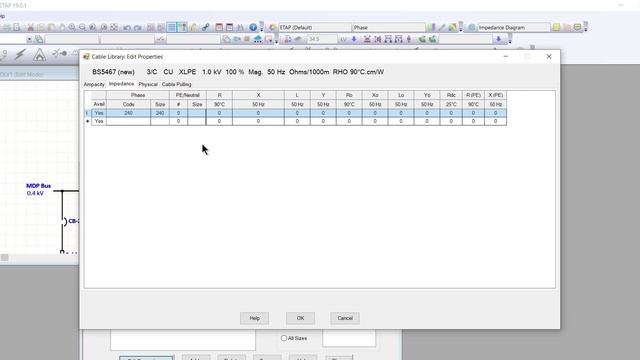
Task: Click the wrench tool icon in toolbar
Action: pyautogui.click(x=206, y=27)
